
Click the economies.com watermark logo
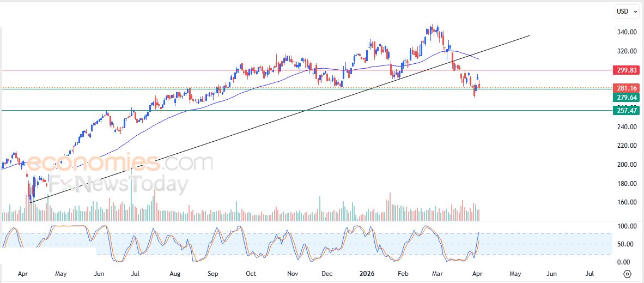pos(120,162)
